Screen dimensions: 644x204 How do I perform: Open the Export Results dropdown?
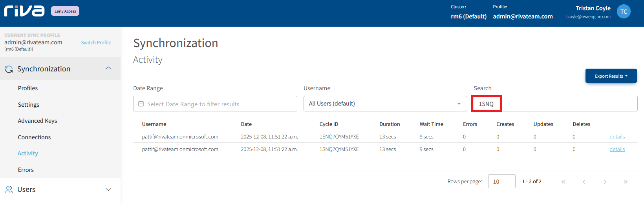tap(611, 76)
